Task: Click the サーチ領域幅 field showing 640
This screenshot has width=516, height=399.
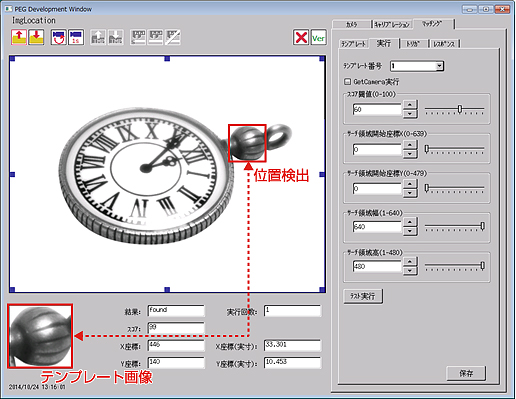Action: coord(377,227)
